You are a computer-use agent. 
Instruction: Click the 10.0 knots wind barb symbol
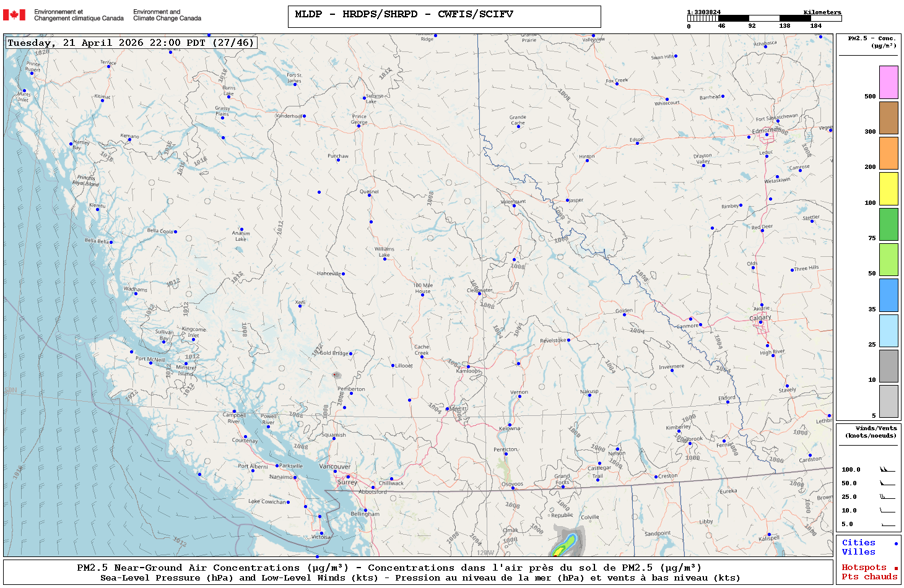pos(887,511)
